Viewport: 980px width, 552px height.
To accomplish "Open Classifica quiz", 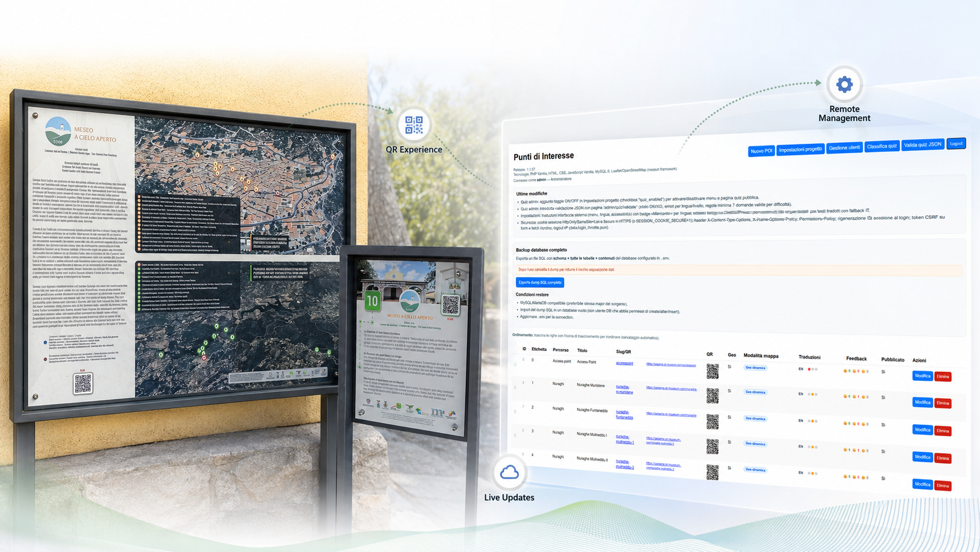I will [882, 146].
